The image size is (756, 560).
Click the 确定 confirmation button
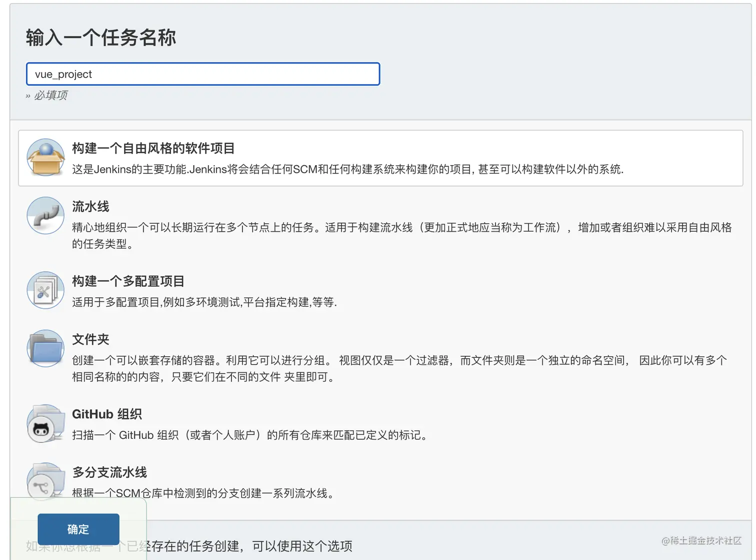[78, 529]
